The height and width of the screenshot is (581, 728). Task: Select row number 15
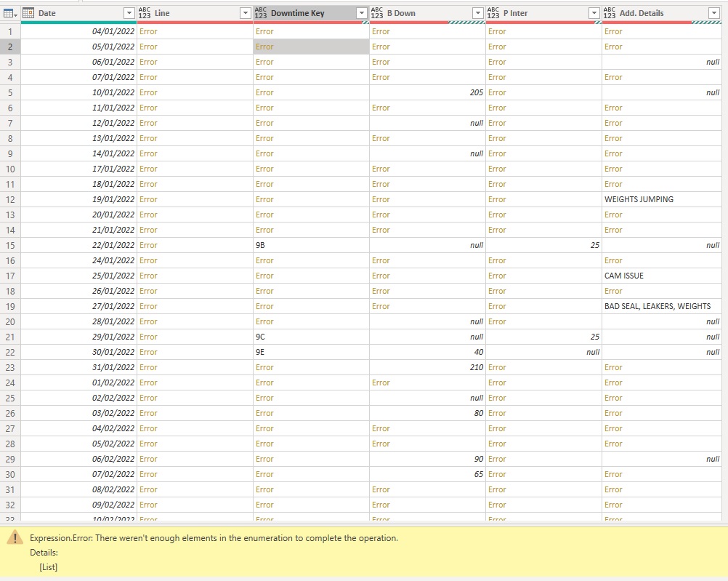[10, 245]
